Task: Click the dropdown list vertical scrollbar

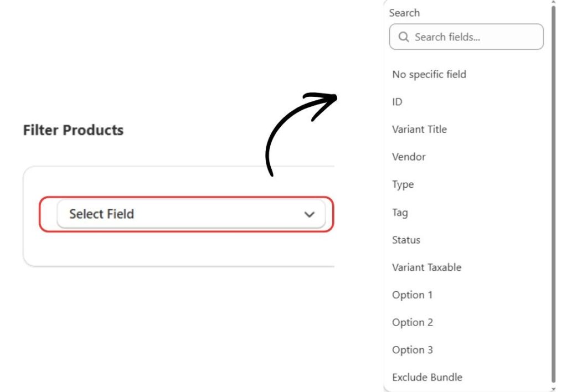Action: 553,194
